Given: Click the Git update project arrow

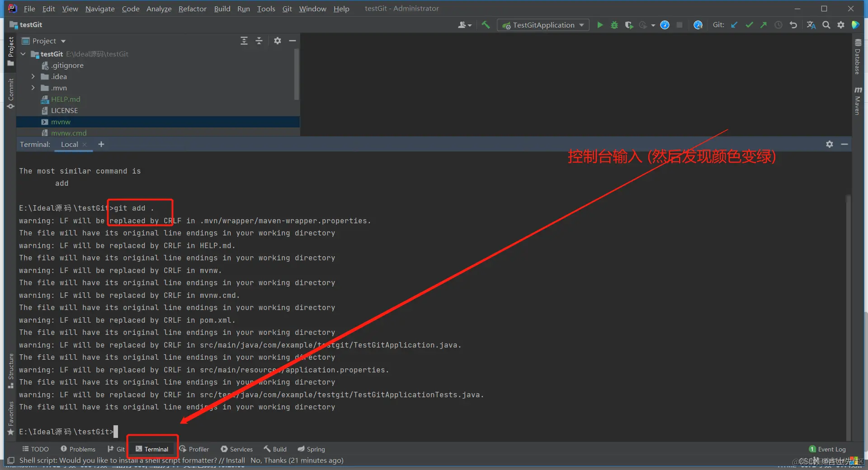Looking at the screenshot, I should click(x=734, y=25).
